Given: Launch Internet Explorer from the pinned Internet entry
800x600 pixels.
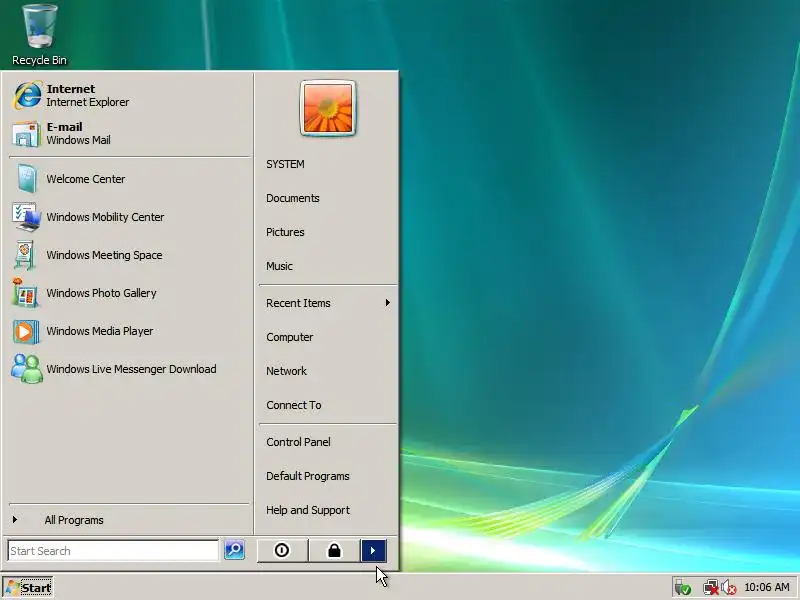Looking at the screenshot, I should pyautogui.click(x=128, y=95).
